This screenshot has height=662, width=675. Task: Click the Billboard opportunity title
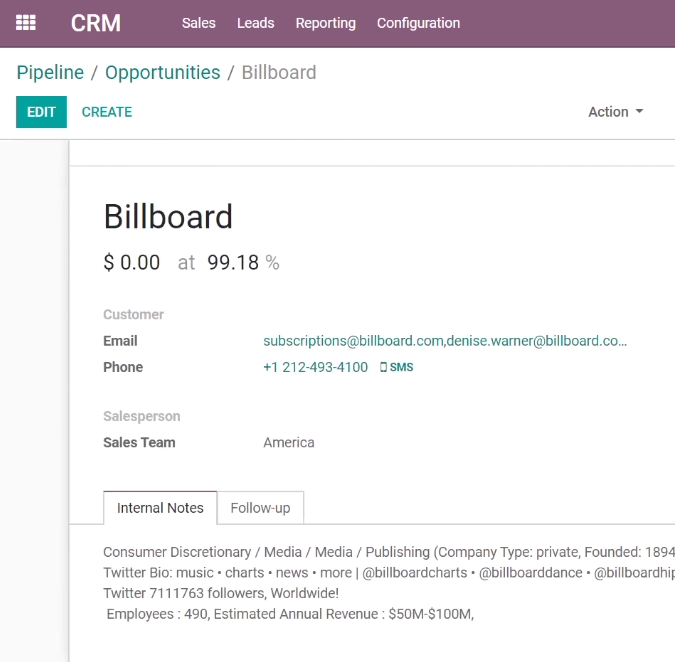click(168, 217)
